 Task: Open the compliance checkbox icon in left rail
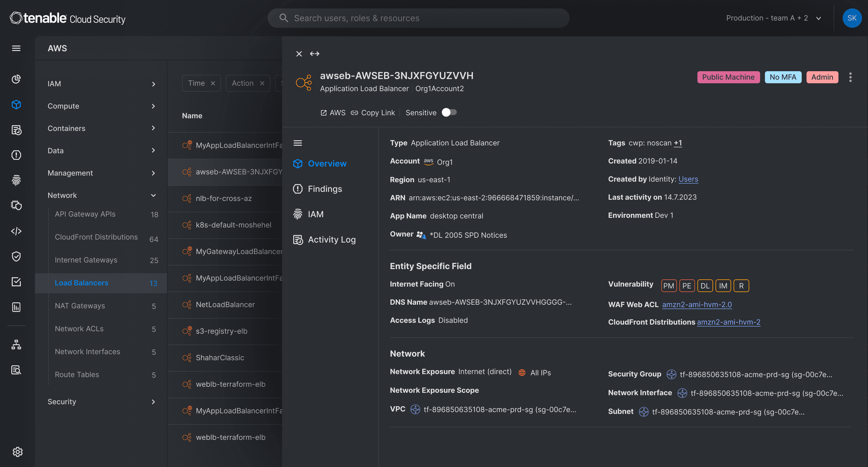coord(16,281)
